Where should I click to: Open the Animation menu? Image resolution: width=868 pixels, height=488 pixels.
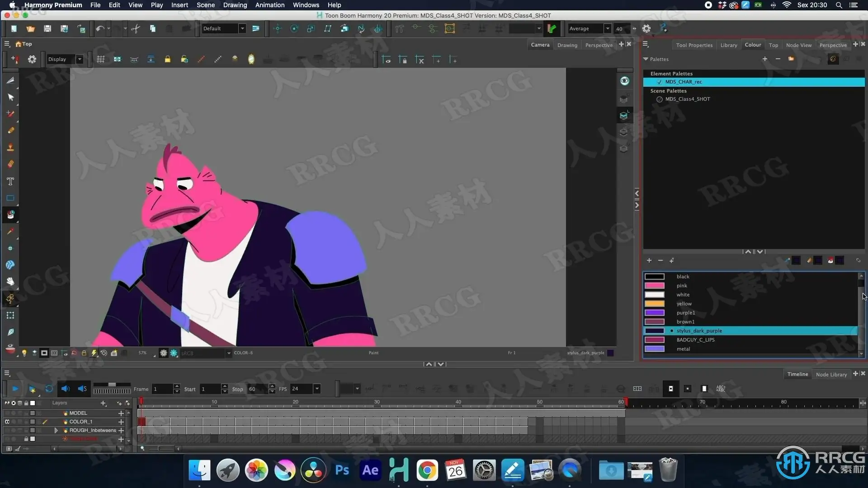pyautogui.click(x=270, y=5)
